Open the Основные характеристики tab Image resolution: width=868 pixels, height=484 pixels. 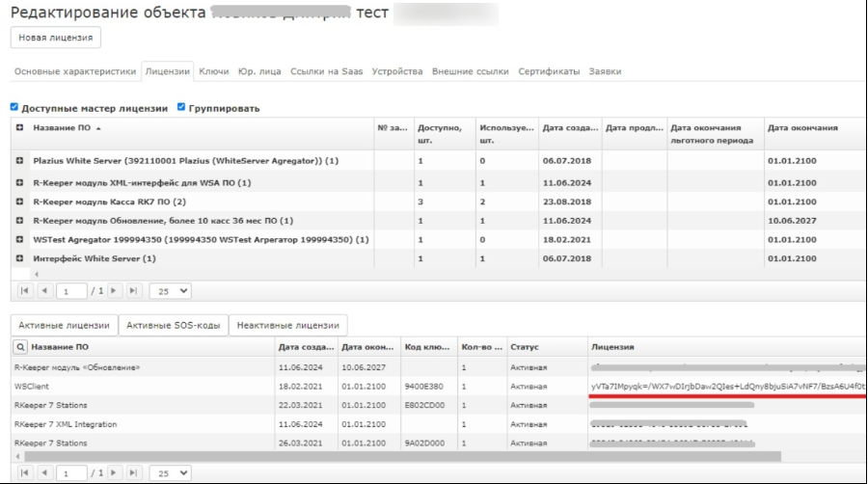pos(74,71)
